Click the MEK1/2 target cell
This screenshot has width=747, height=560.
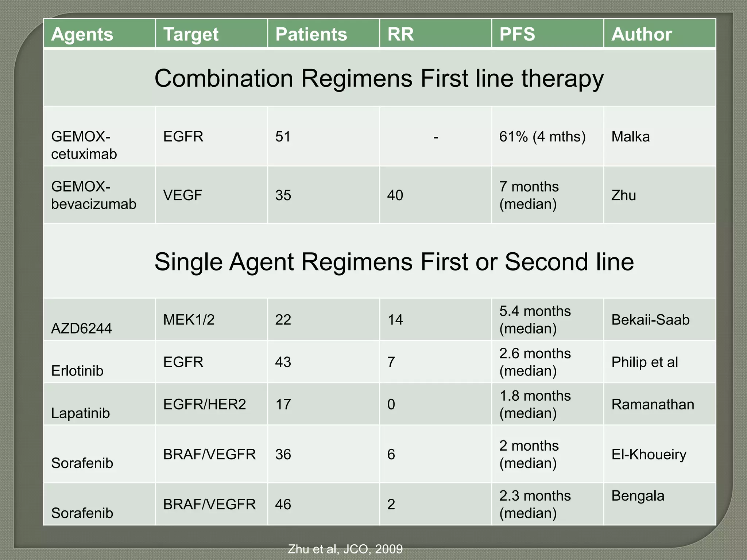point(212,319)
